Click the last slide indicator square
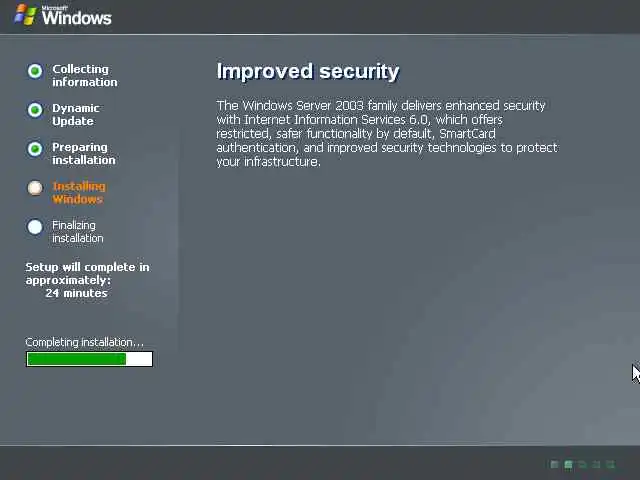Screen dimensions: 640x480 (611, 464)
